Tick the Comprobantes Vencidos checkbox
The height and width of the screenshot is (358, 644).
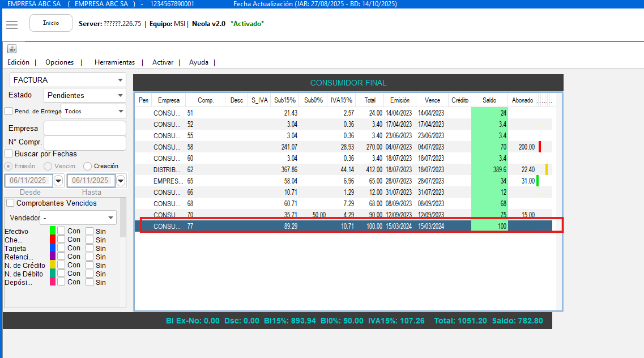(10, 203)
